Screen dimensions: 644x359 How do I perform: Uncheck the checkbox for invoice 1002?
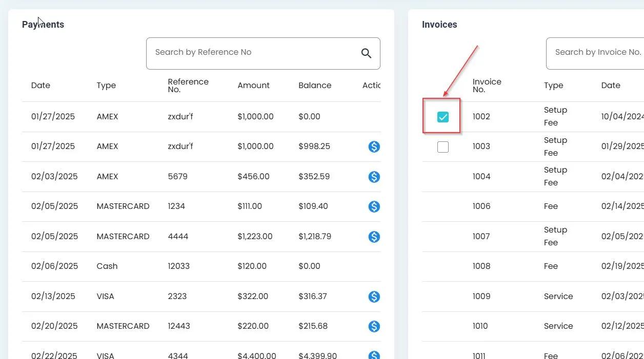tap(442, 117)
